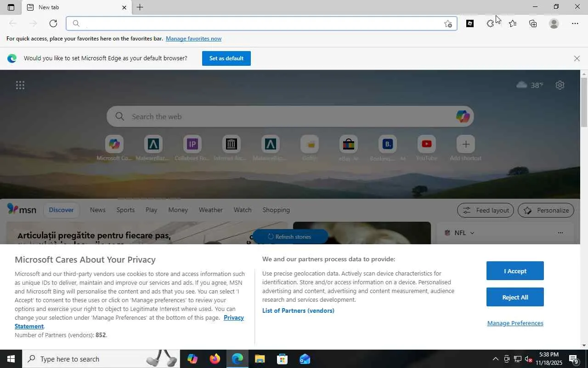Open the notification center icon

[x=574, y=359]
